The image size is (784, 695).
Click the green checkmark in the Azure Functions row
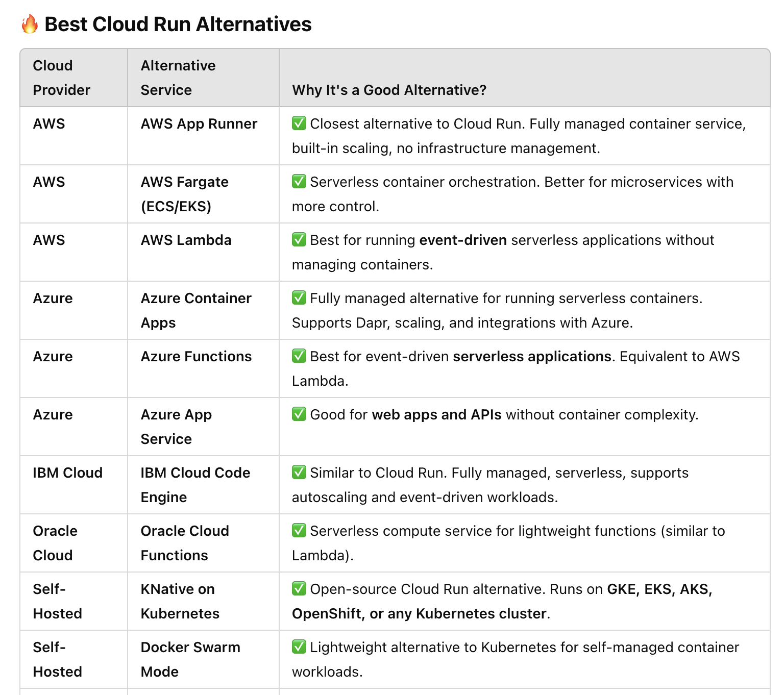coord(299,356)
